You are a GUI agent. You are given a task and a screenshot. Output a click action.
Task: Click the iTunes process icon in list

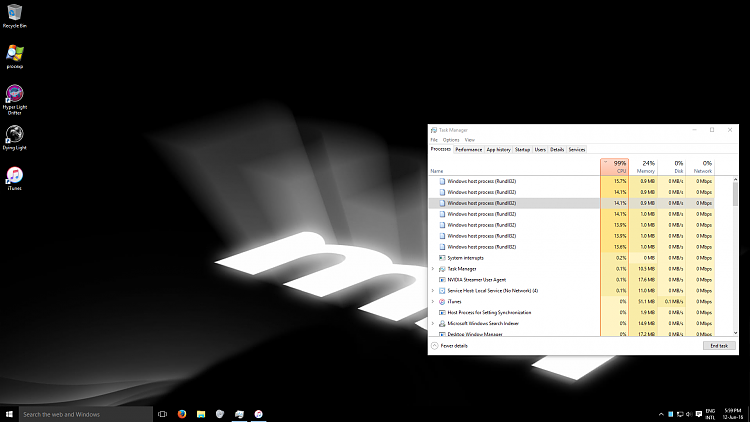pyautogui.click(x=442, y=302)
